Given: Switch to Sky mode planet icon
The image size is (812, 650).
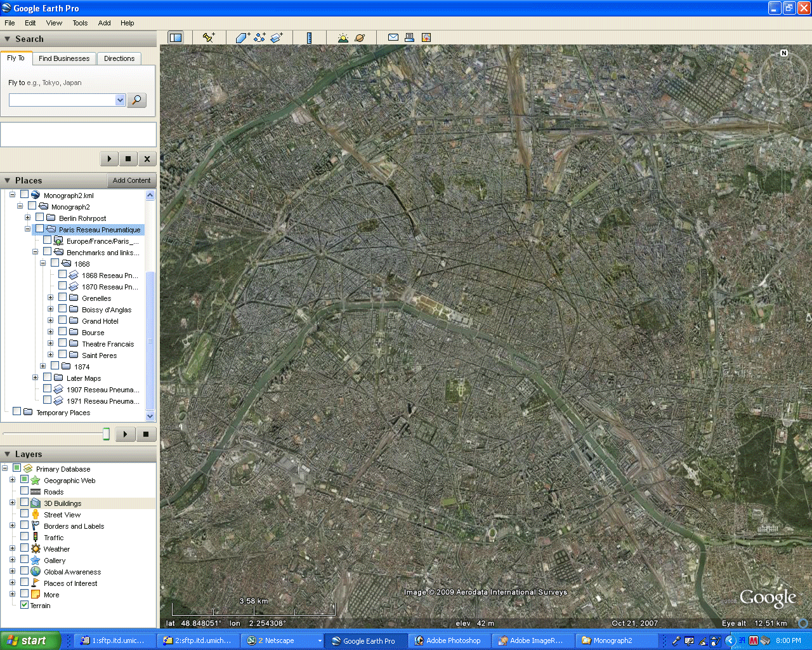Looking at the screenshot, I should point(360,37).
